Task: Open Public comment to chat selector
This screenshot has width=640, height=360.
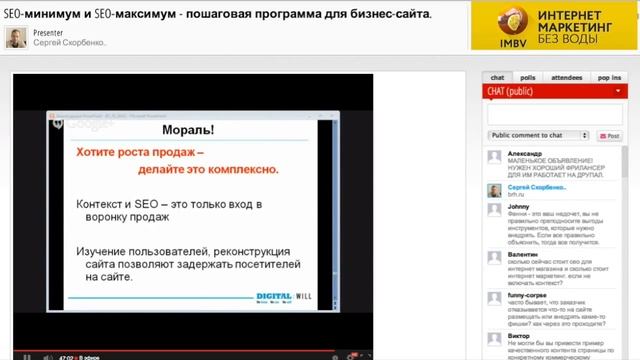Action: [x=538, y=135]
